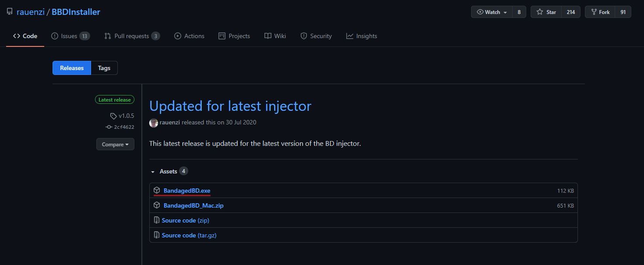
Task: Click the eye icon on the Watch button
Action: (x=480, y=12)
